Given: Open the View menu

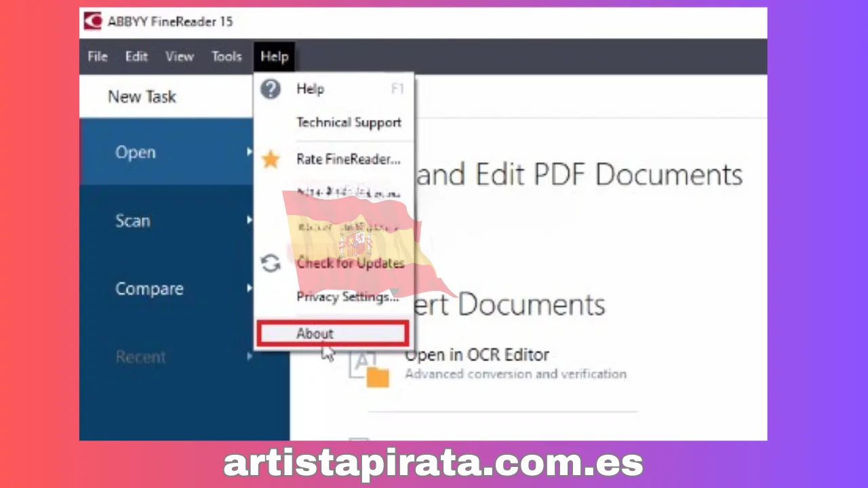Looking at the screenshot, I should 180,57.
